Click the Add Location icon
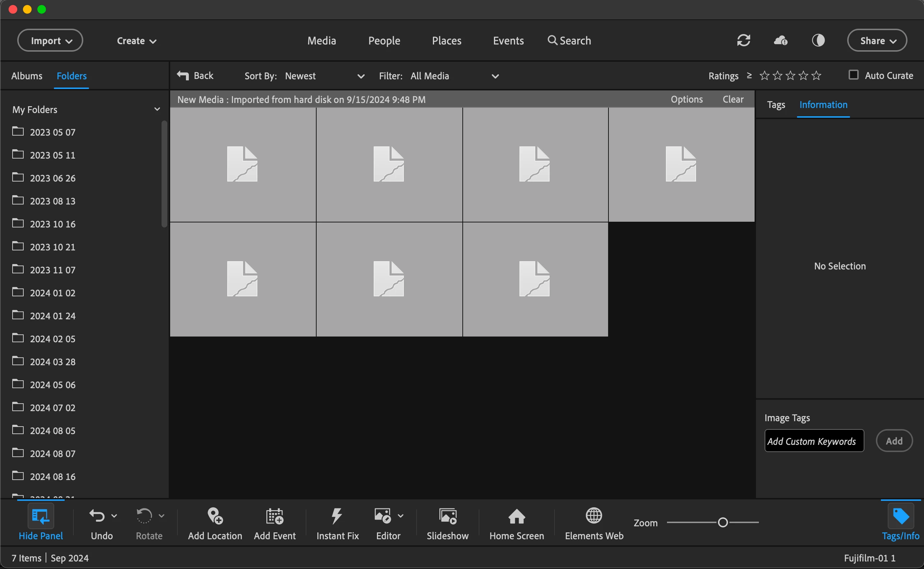Image resolution: width=924 pixels, height=569 pixels. click(215, 516)
